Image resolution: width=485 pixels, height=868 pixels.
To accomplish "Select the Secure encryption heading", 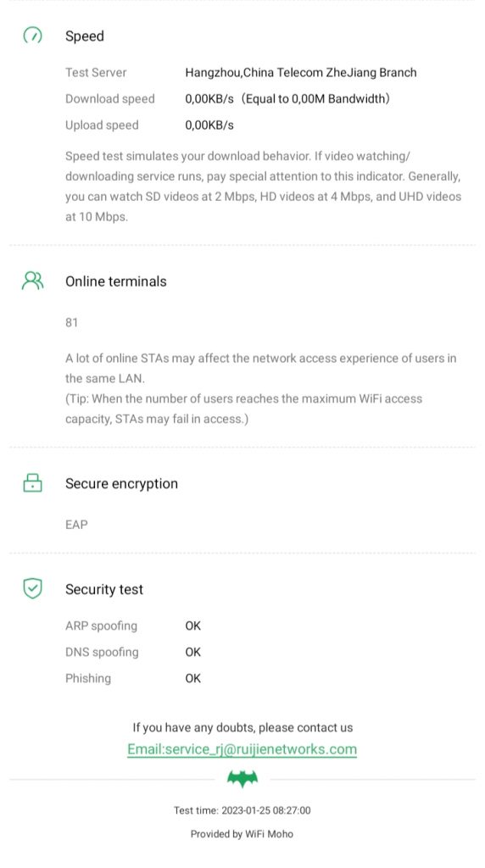I will [x=122, y=483].
